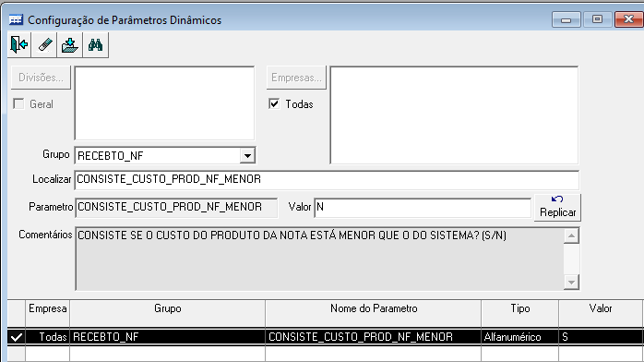
Task: Click the Empresa column header
Action: coord(48,313)
